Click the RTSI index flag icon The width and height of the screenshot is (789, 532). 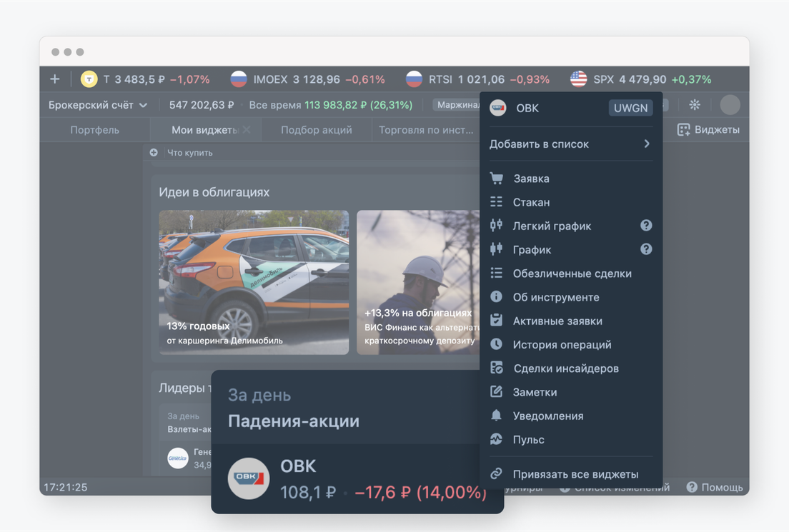pyautogui.click(x=414, y=79)
